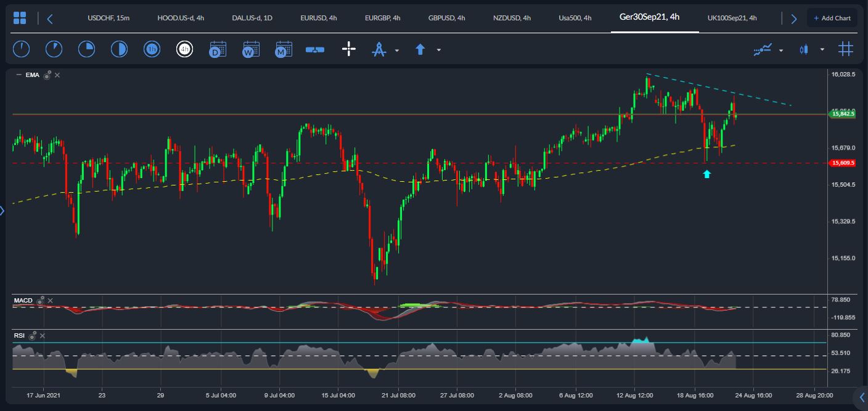Activate the crosshair cursor tool
The width and height of the screenshot is (868, 411).
[349, 49]
